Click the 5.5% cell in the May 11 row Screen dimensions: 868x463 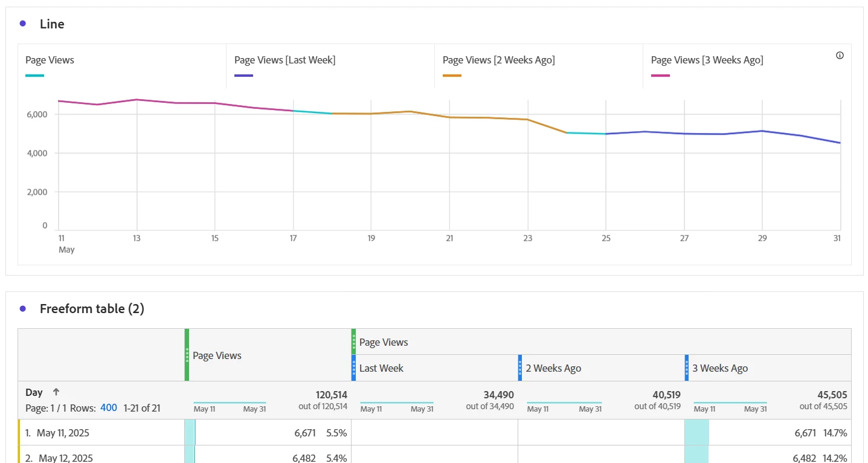[x=336, y=433]
